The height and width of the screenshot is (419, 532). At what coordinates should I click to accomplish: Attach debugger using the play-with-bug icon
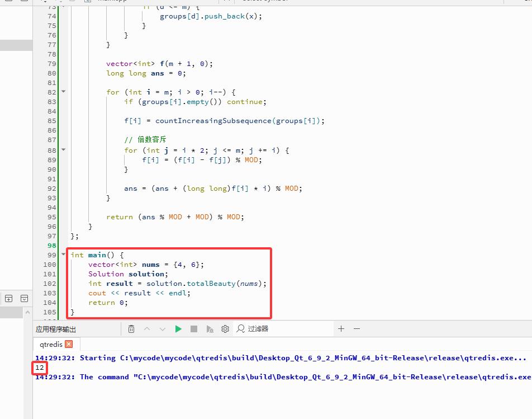(210, 329)
